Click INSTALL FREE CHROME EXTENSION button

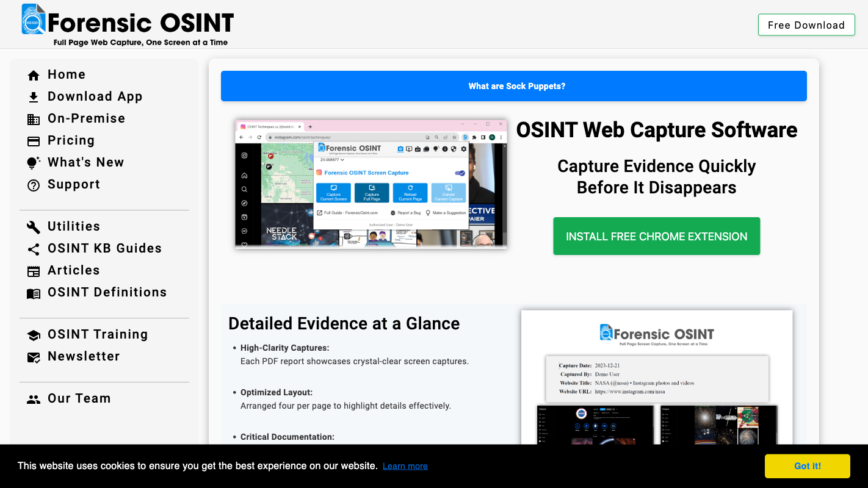point(657,236)
